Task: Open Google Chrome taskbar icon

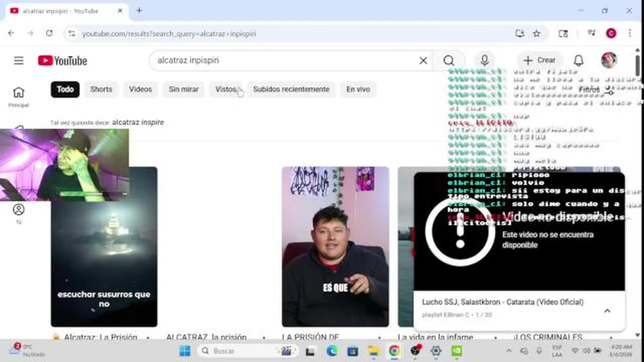Action: pos(394,351)
